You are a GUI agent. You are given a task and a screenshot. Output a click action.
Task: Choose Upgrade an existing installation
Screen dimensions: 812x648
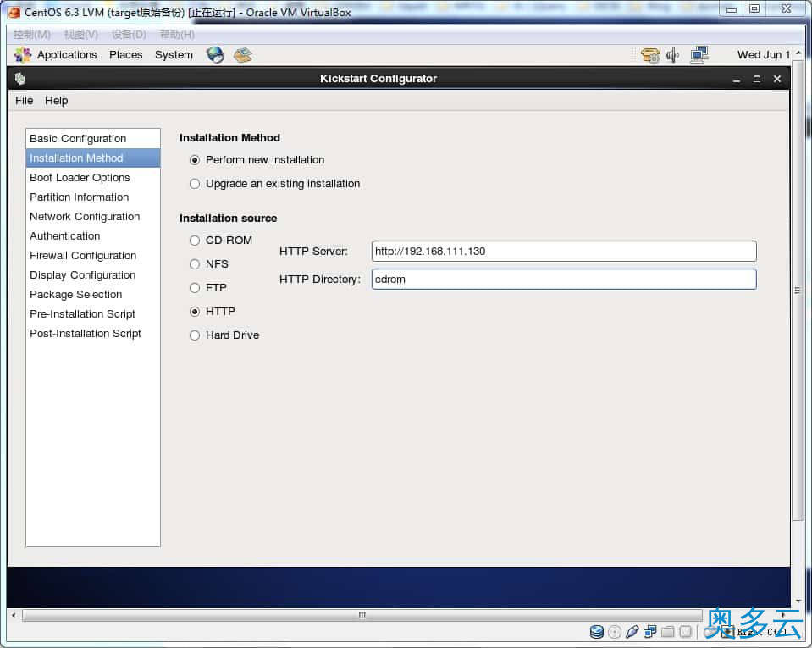[x=195, y=184]
